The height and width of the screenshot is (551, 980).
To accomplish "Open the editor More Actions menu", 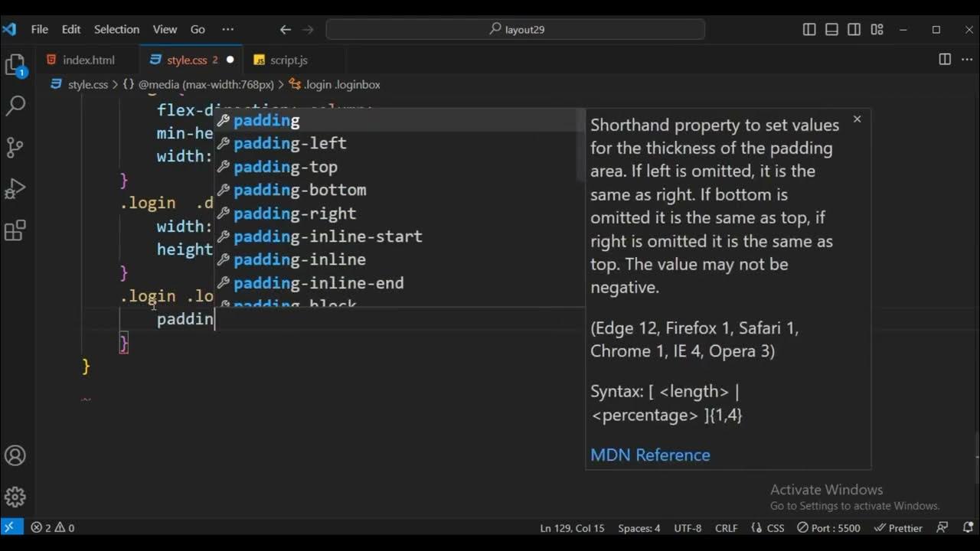I will [966, 60].
